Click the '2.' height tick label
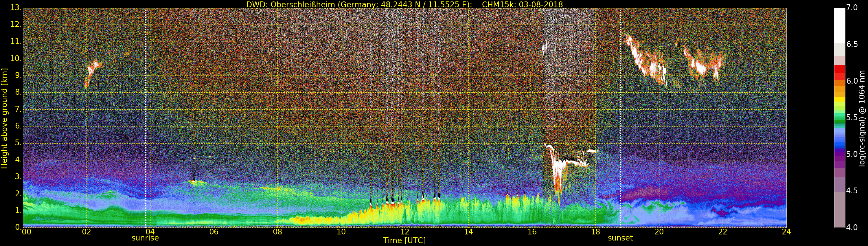 pyautogui.click(x=18, y=193)
